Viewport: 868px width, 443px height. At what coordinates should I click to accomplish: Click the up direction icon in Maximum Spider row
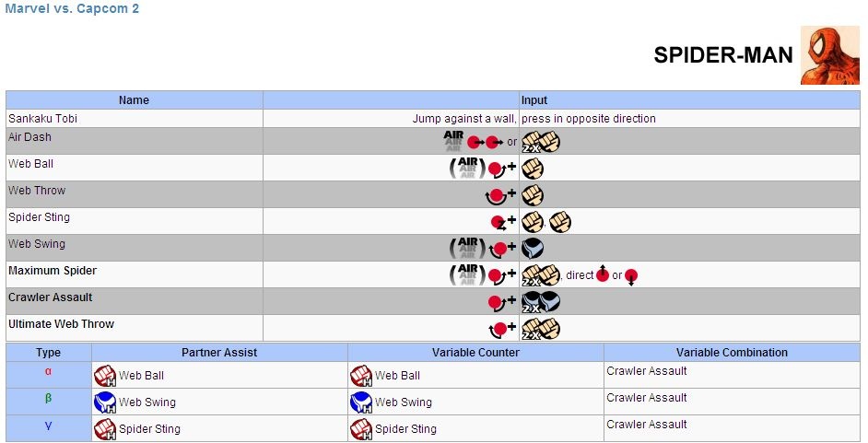pyautogui.click(x=603, y=274)
